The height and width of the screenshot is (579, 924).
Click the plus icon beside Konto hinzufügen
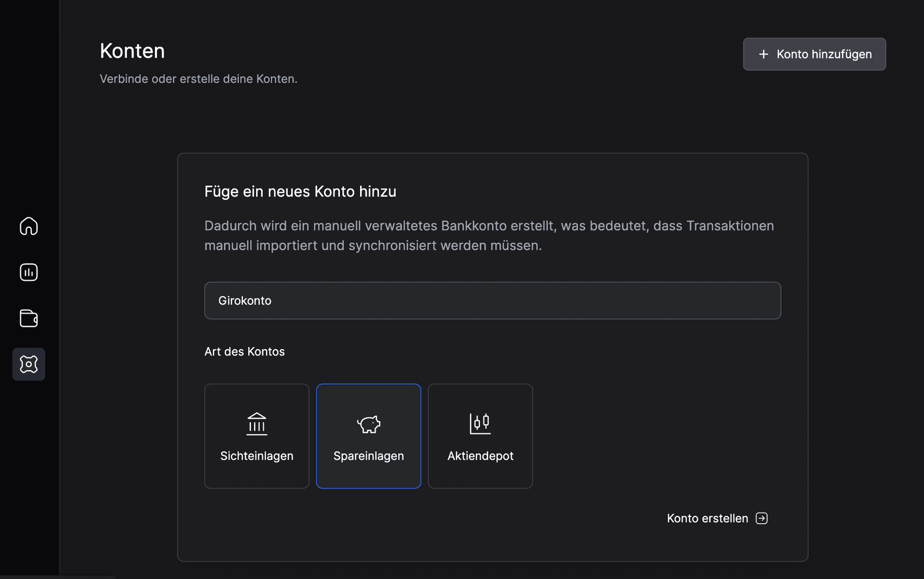pos(763,54)
